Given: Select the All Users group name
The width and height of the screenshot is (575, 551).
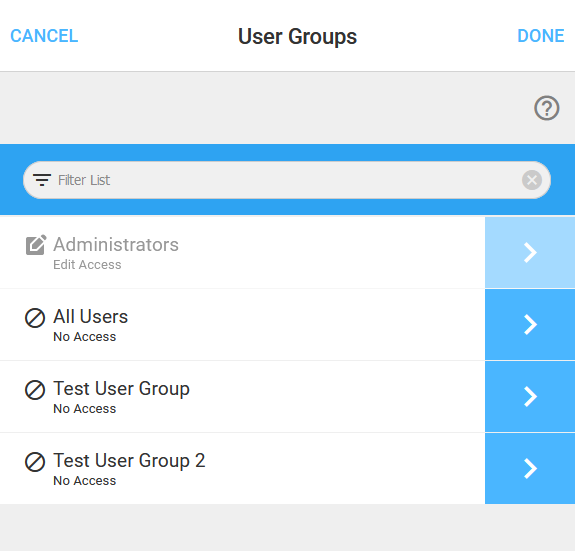Looking at the screenshot, I should [x=91, y=316].
